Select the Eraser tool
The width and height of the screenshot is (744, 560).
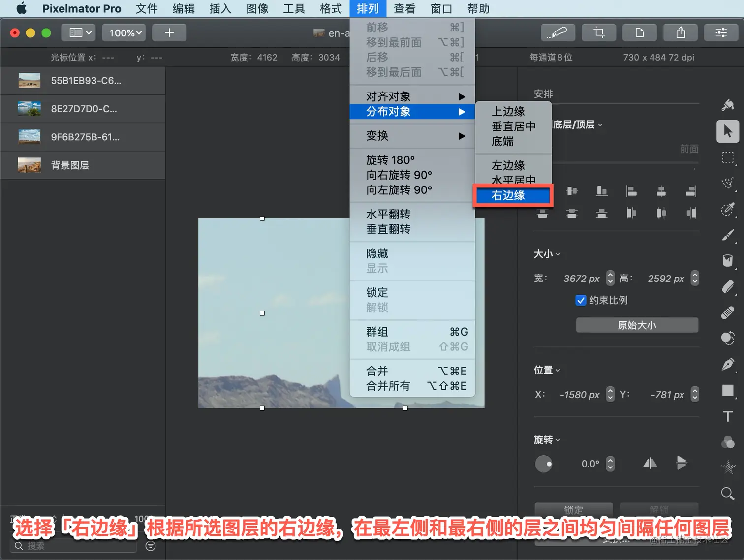pyautogui.click(x=728, y=287)
